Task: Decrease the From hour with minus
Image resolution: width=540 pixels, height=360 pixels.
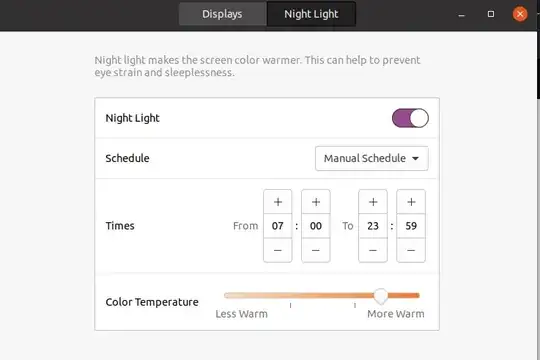Action: click(278, 250)
